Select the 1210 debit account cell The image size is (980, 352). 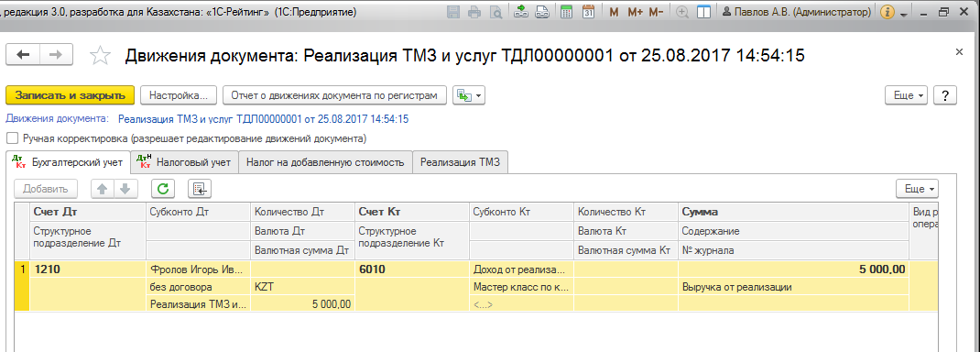click(88, 269)
